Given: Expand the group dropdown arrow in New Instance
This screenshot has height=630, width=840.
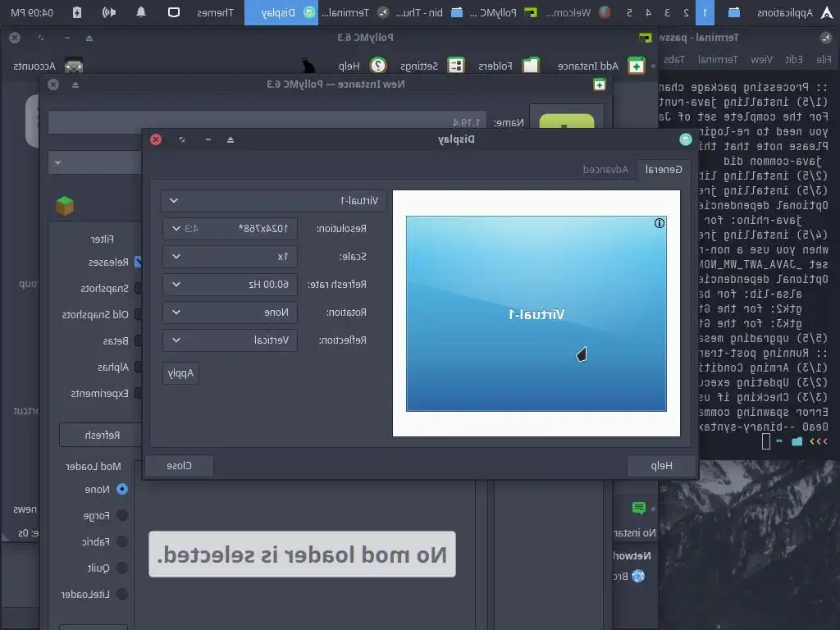Looking at the screenshot, I should [x=58, y=163].
